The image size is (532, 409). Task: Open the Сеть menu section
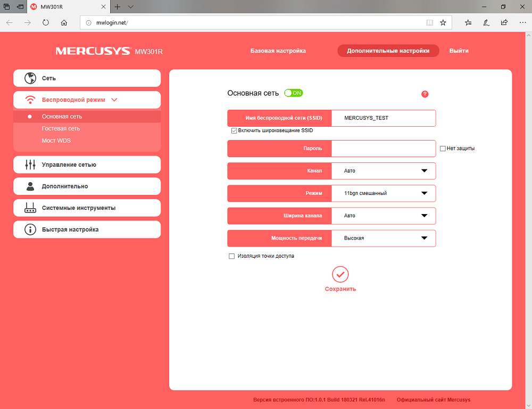tap(87, 78)
